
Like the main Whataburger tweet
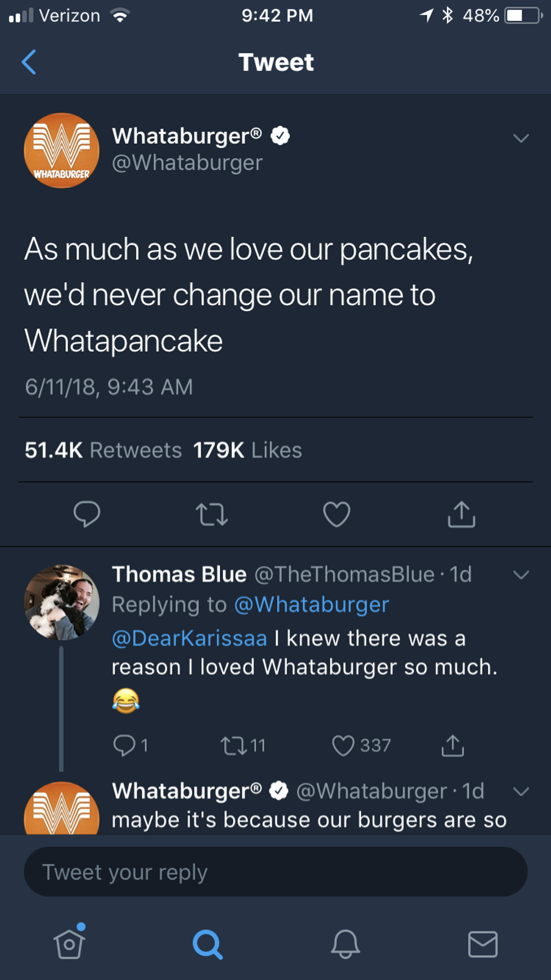click(x=337, y=514)
